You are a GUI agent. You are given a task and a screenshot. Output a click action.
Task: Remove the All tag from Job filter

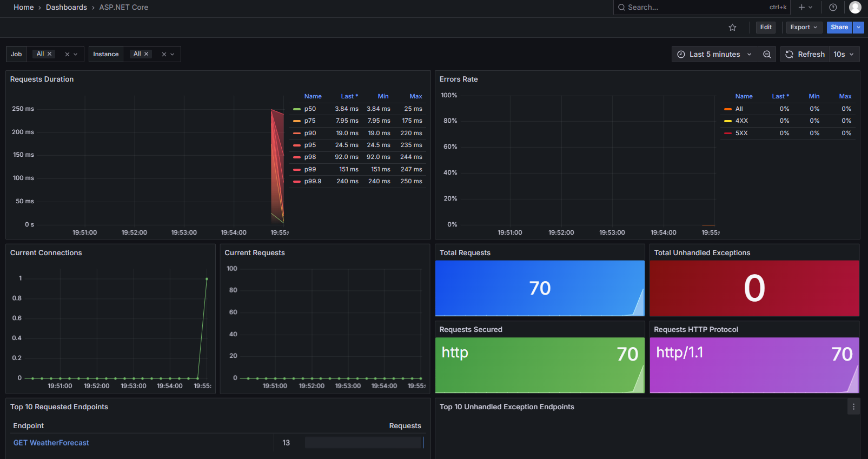pyautogui.click(x=50, y=54)
